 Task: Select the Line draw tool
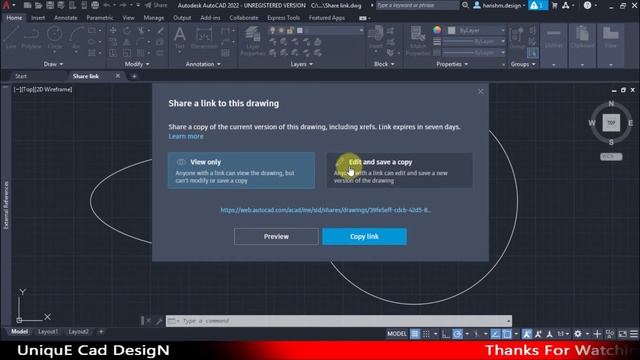11,38
